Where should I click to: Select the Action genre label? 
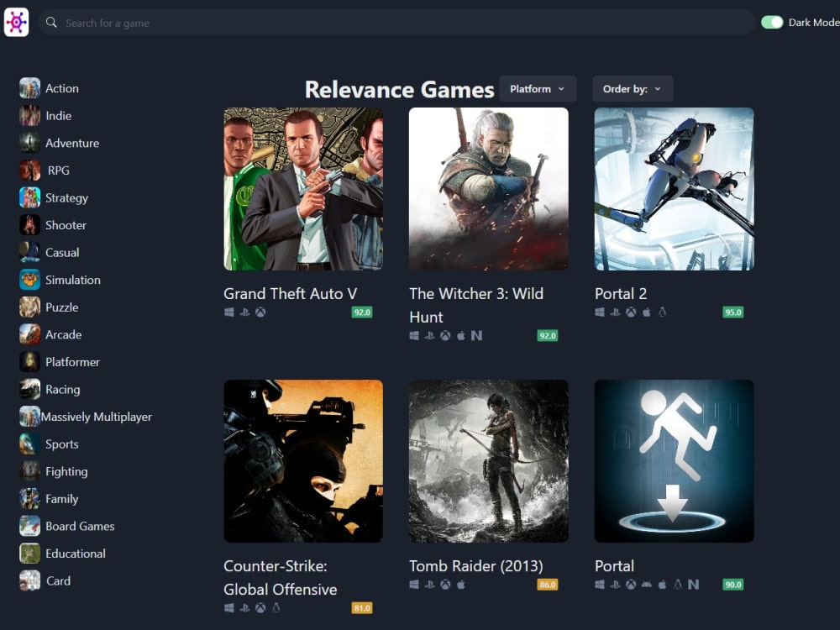click(x=62, y=88)
